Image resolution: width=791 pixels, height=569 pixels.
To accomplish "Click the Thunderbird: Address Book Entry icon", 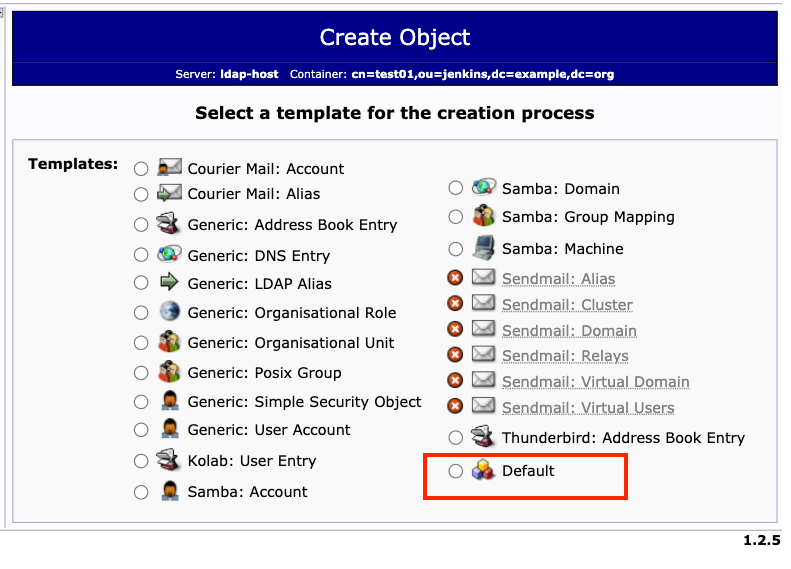I will pos(484,437).
